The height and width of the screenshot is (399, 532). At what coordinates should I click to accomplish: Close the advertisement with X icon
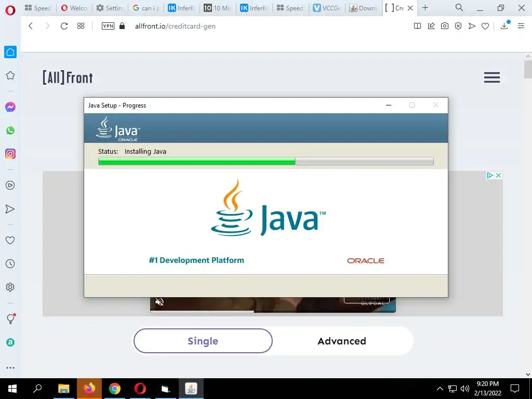coord(498,176)
